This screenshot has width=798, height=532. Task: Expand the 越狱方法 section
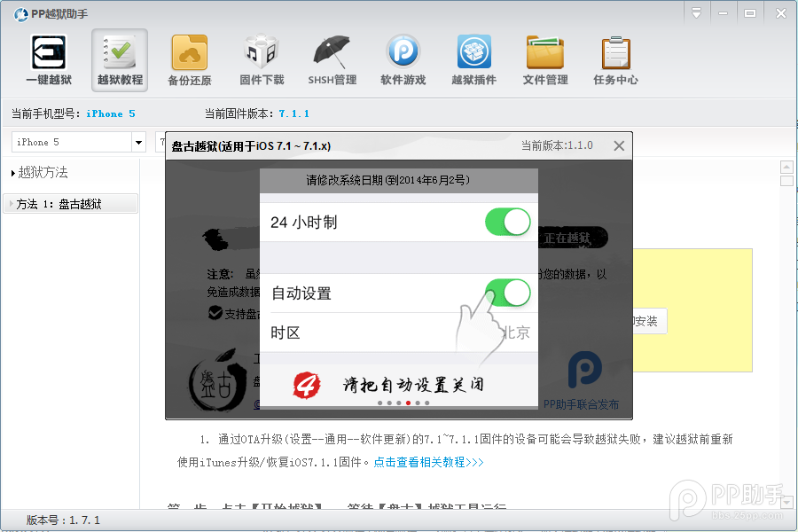(x=41, y=174)
